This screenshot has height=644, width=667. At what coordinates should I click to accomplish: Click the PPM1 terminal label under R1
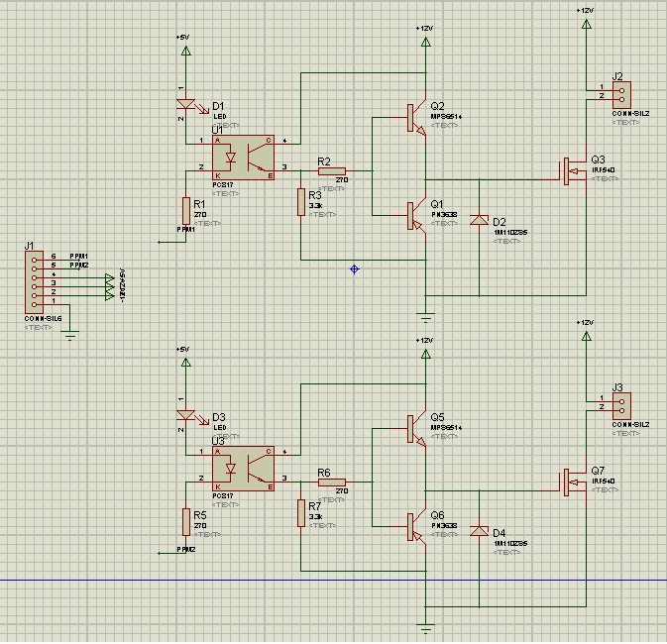pos(186,229)
